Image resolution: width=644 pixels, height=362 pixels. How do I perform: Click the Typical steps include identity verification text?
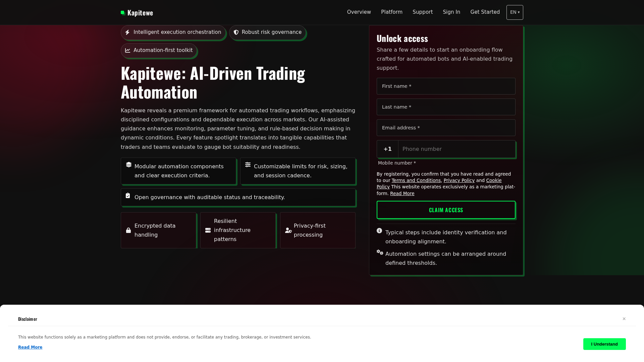pyautogui.click(x=446, y=237)
